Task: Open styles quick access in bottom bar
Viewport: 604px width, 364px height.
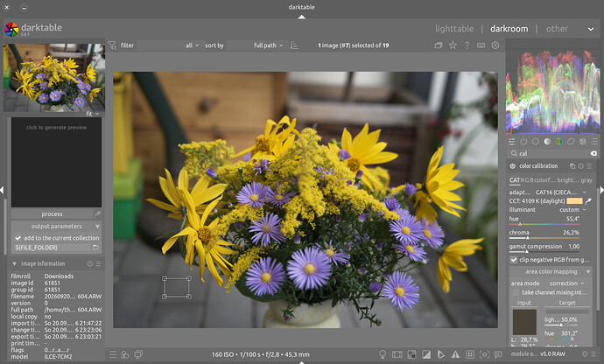Action: click(125, 354)
